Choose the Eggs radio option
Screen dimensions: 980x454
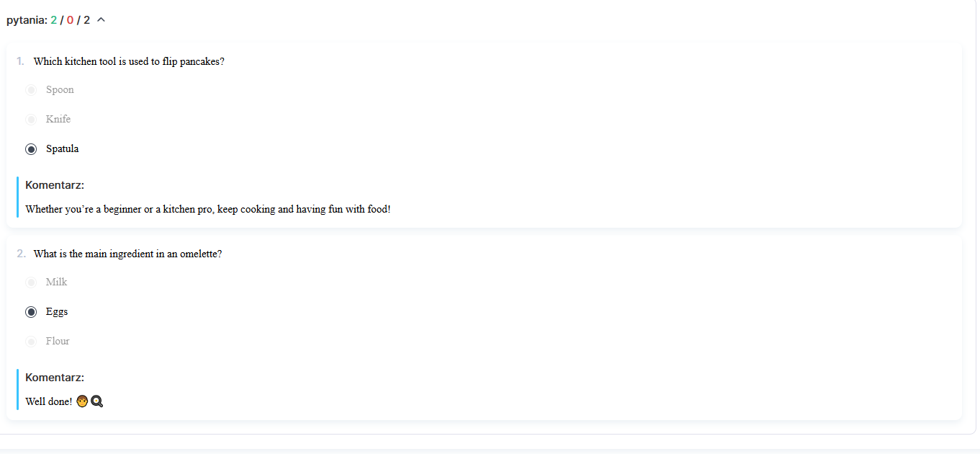(31, 312)
